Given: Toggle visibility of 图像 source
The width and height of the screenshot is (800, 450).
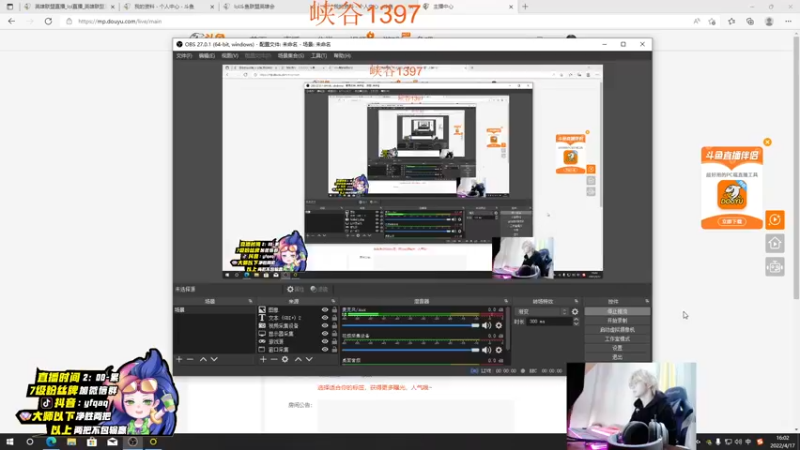Looking at the screenshot, I should (324, 310).
